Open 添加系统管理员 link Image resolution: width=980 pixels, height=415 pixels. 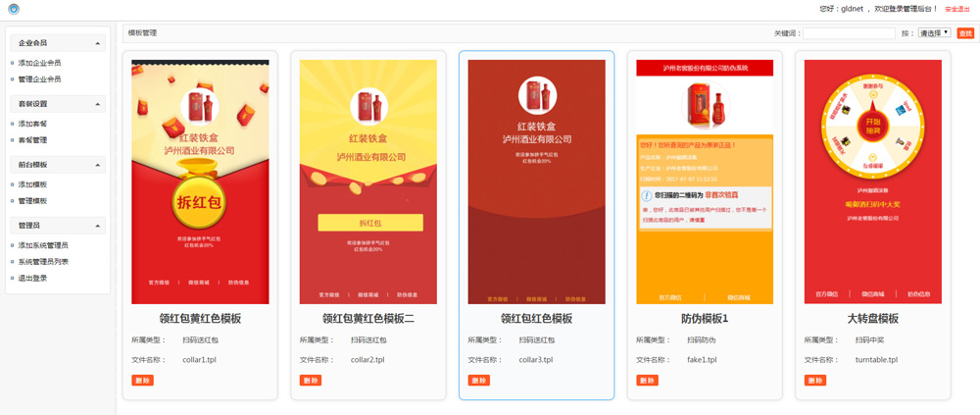(43, 245)
